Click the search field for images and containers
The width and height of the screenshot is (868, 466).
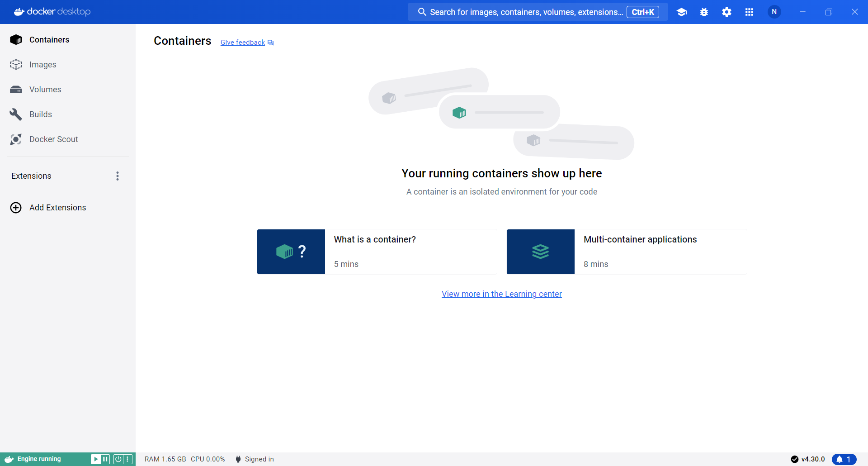coord(538,12)
